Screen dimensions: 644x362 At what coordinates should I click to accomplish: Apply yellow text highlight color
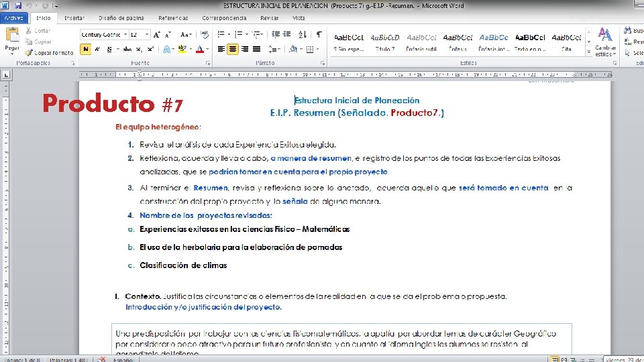point(182,49)
